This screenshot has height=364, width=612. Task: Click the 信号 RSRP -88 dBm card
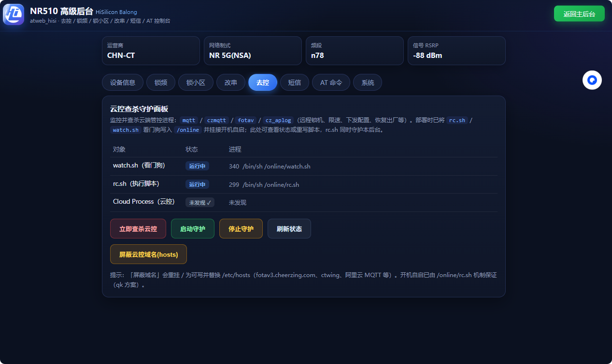[456, 51]
